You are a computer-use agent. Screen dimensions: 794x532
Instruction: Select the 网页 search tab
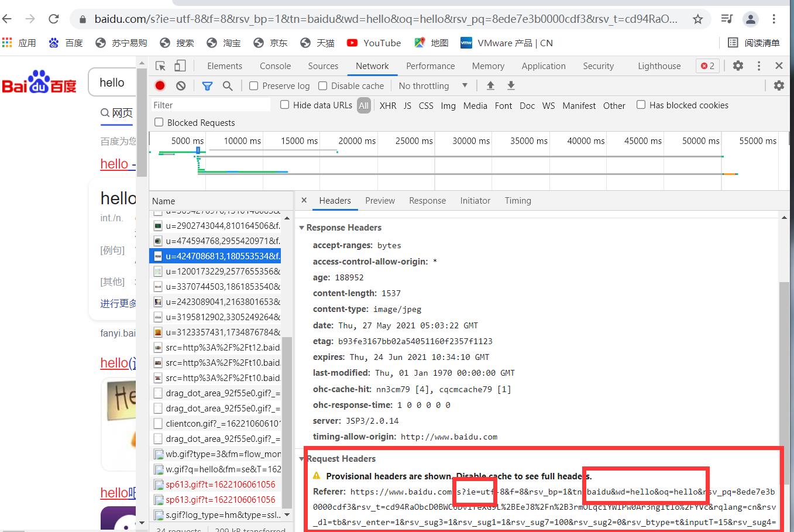tap(117, 113)
